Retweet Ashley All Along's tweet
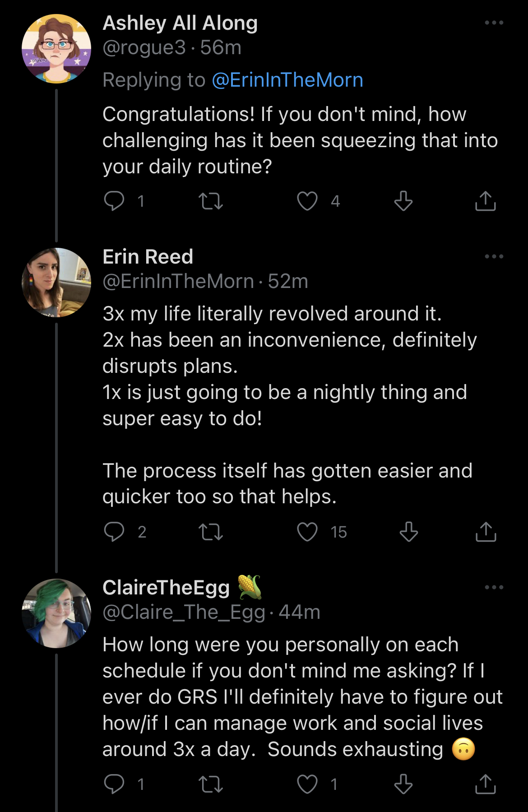 (x=211, y=201)
